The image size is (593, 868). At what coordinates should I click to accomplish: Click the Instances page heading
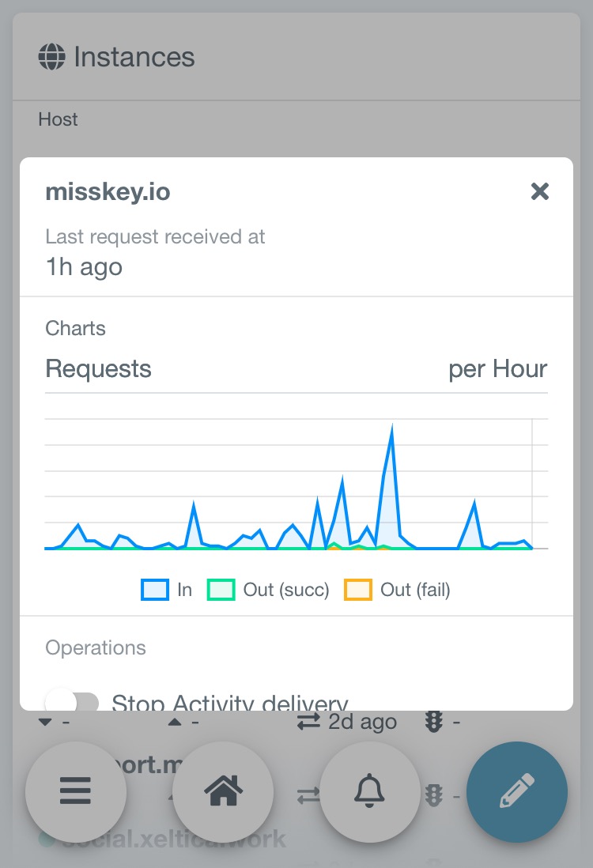134,57
